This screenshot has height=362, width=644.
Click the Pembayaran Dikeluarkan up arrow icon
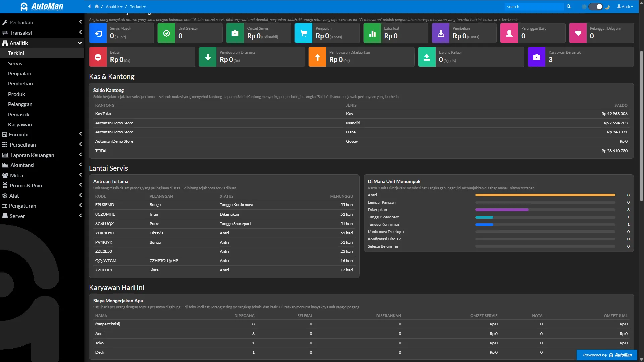coord(317,57)
